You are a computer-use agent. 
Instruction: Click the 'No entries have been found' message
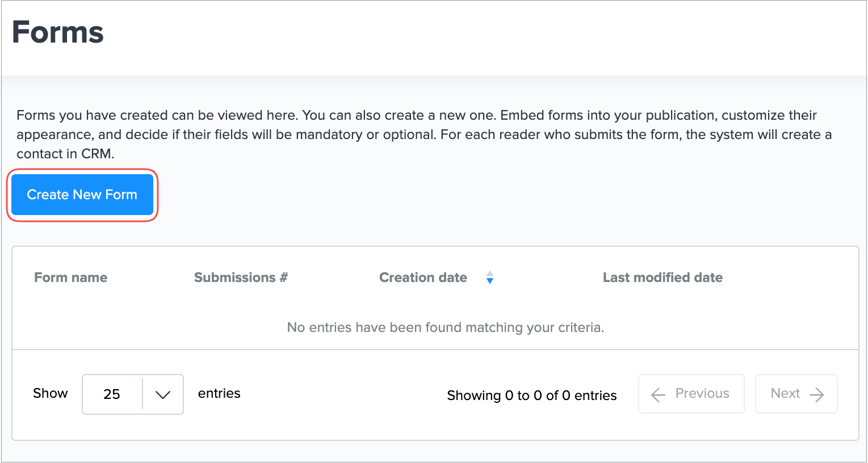[x=445, y=327]
